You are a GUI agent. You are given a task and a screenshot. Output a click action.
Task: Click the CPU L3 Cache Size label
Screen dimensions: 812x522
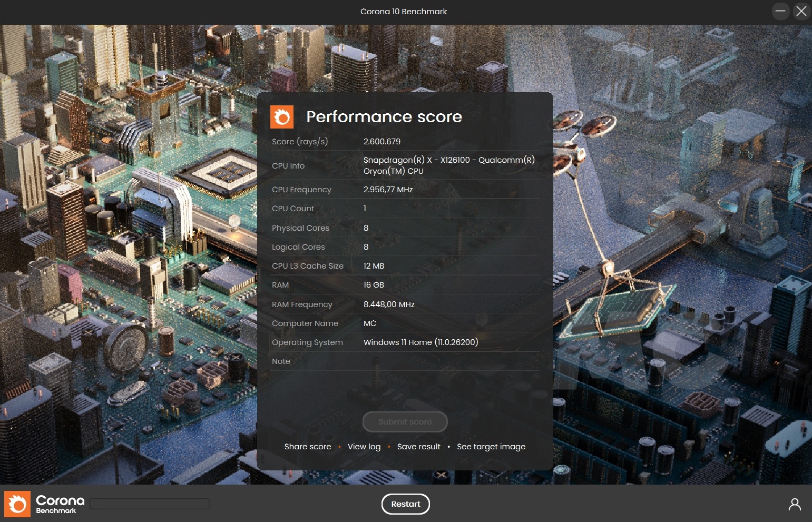coord(308,266)
